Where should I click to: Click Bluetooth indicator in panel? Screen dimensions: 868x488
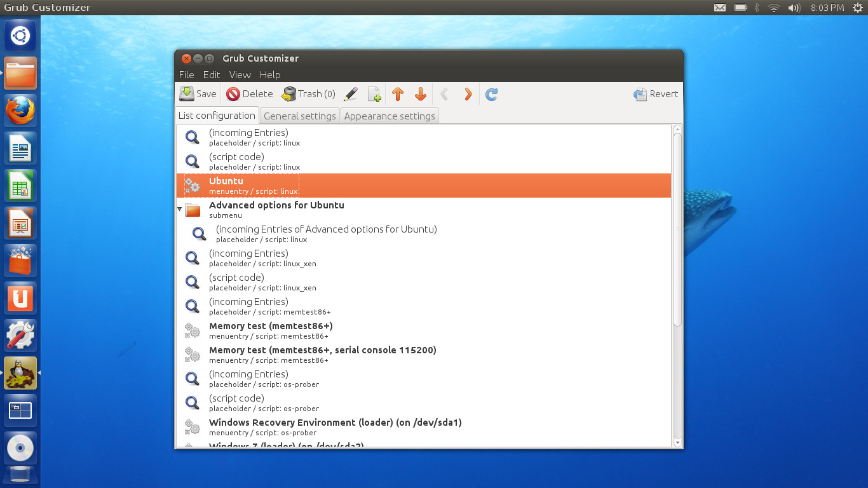pyautogui.click(x=757, y=8)
